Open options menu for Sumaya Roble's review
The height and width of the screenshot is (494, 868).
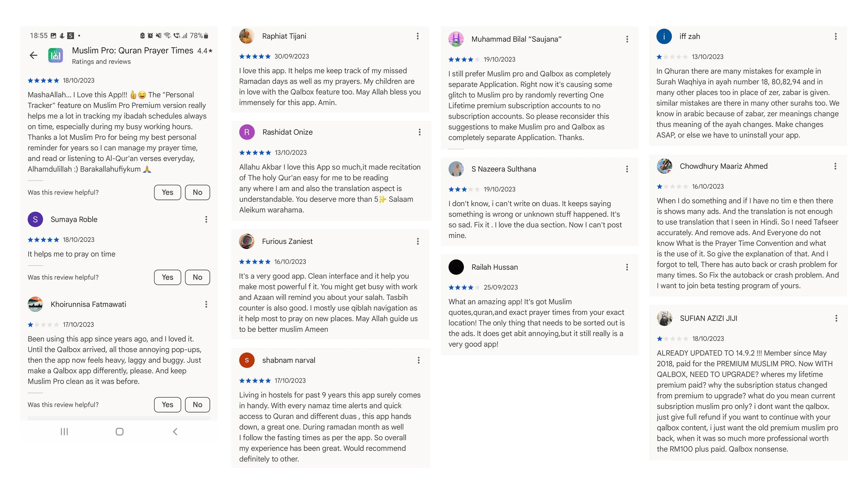click(x=206, y=219)
